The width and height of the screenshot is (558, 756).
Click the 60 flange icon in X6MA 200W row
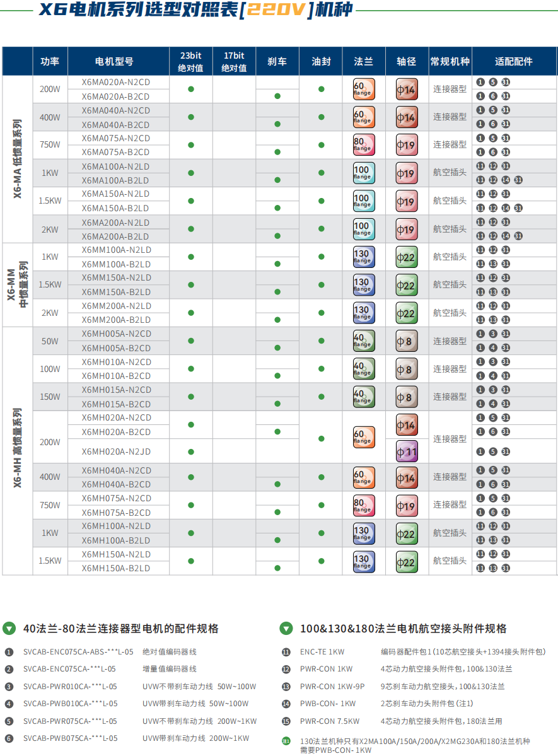pyautogui.click(x=364, y=90)
